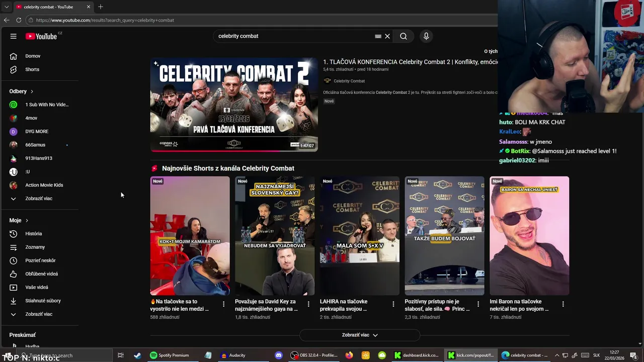
Task: Open options for the Imi Baron short
Action: click(563, 304)
